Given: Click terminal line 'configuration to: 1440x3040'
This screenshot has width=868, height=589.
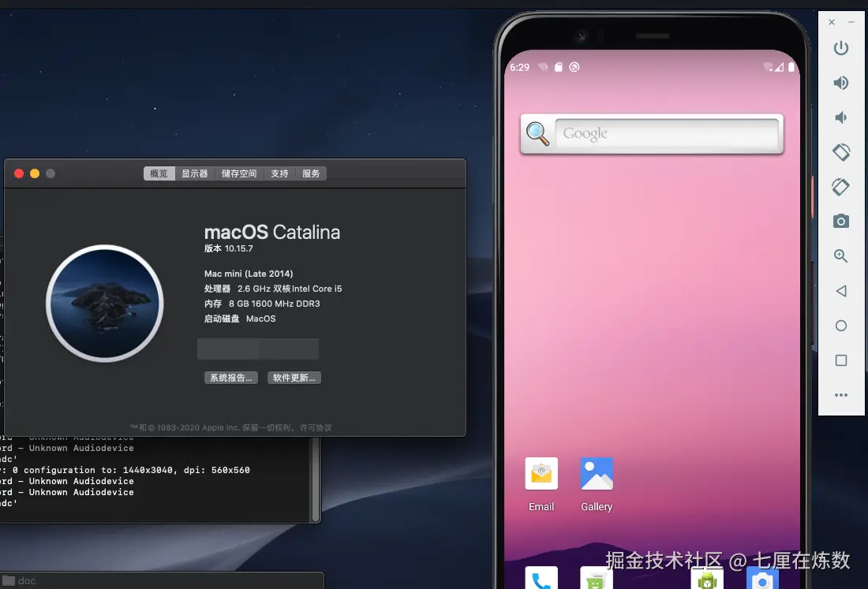Looking at the screenshot, I should pos(100,470).
